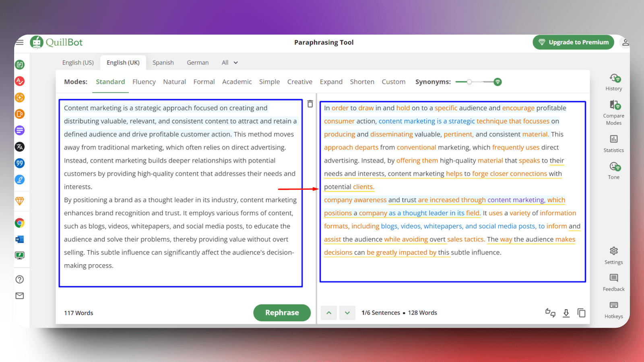Open the Grammar Checker sidebar icon
Viewport: 644px width, 362px height.
coord(20,81)
